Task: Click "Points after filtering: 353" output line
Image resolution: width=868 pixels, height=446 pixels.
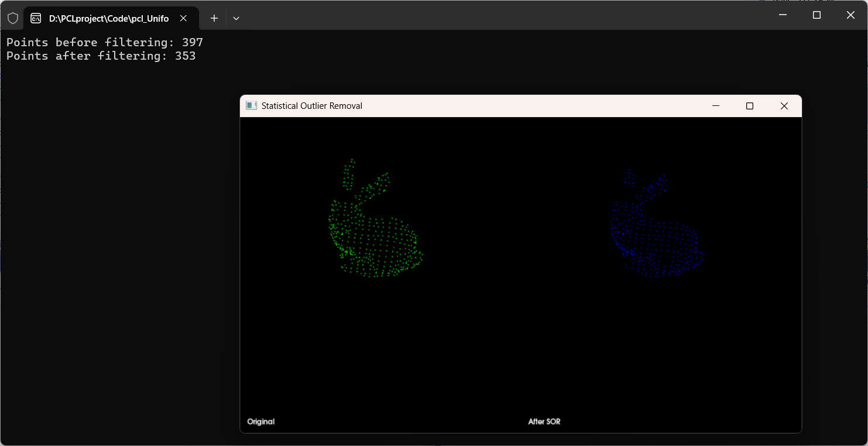Action: (x=101, y=56)
